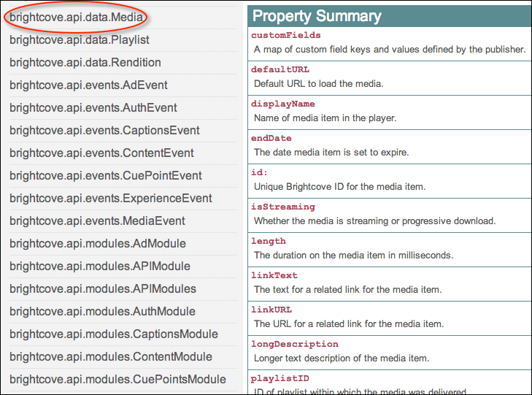Select the longDescription property link
532x395 pixels.
[295, 344]
